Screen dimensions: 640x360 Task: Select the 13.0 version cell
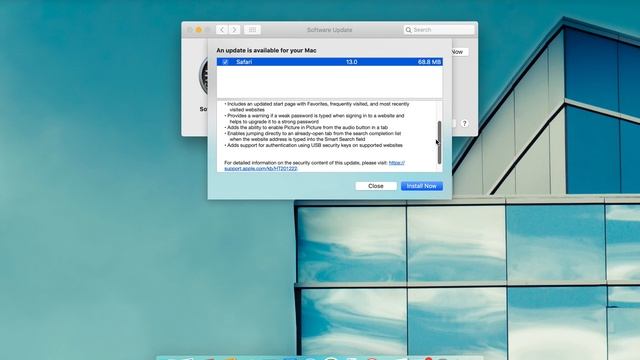(x=351, y=62)
